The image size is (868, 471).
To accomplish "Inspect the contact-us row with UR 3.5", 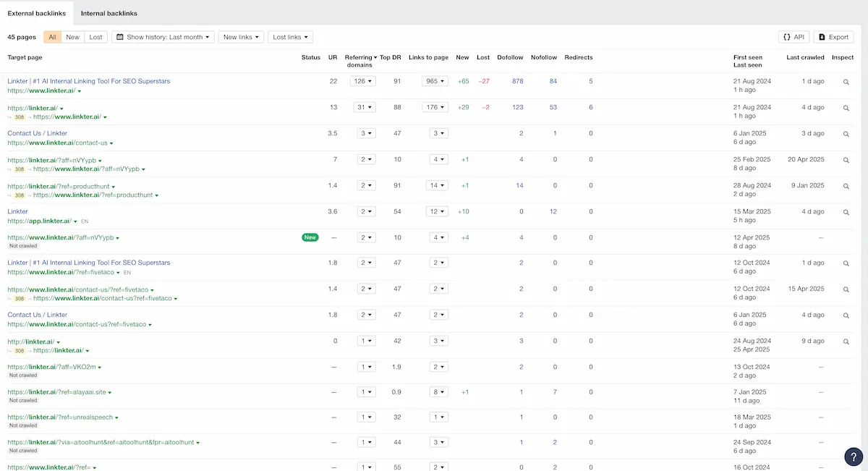I will 846,134.
